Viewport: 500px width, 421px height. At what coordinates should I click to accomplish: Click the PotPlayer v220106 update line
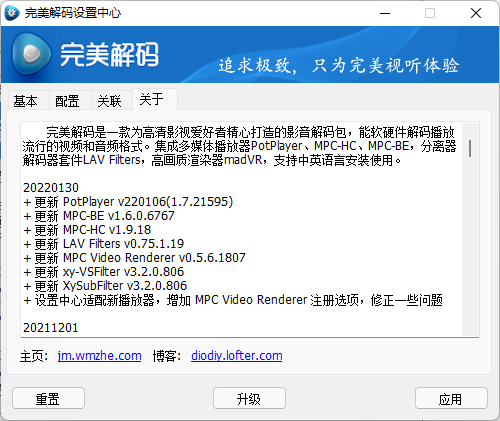[128, 202]
